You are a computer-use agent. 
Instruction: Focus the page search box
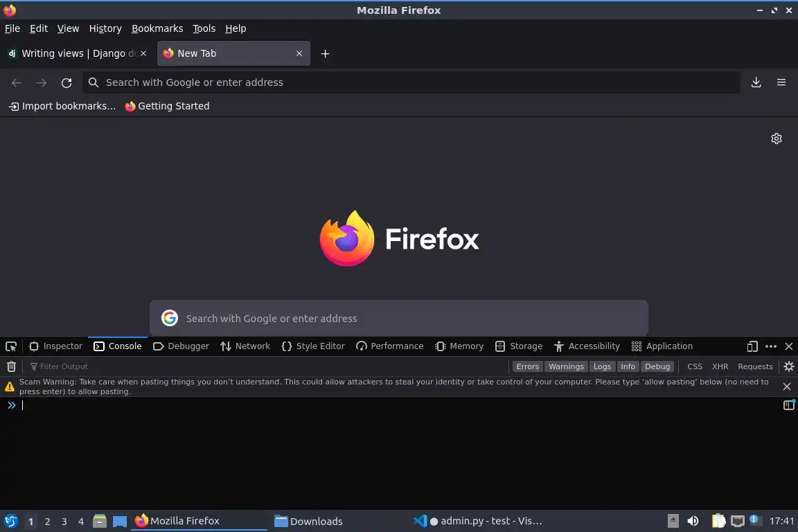point(399,318)
